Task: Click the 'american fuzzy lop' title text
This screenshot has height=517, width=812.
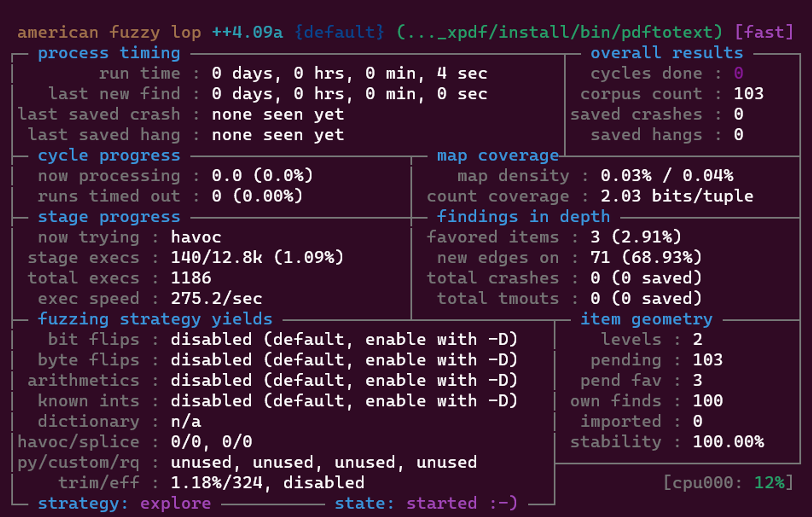Action: pos(109,32)
